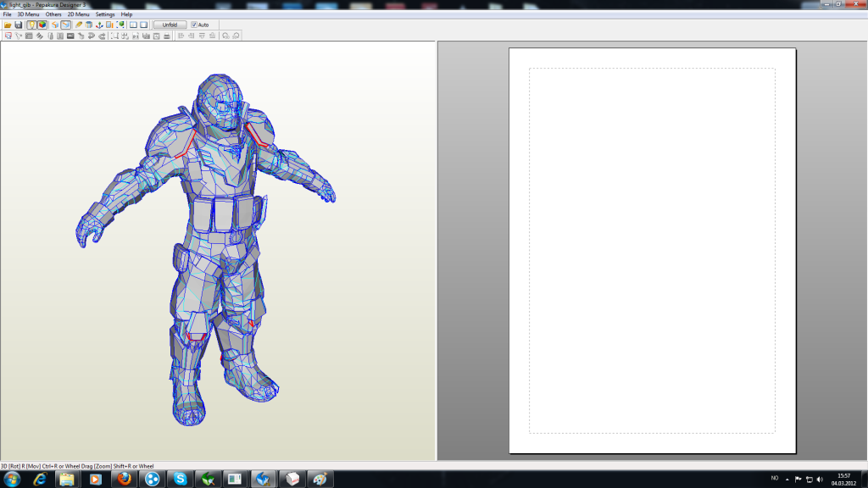This screenshot has width=868, height=488.
Task: Open Firefox from the taskbar
Action: pos(124,480)
